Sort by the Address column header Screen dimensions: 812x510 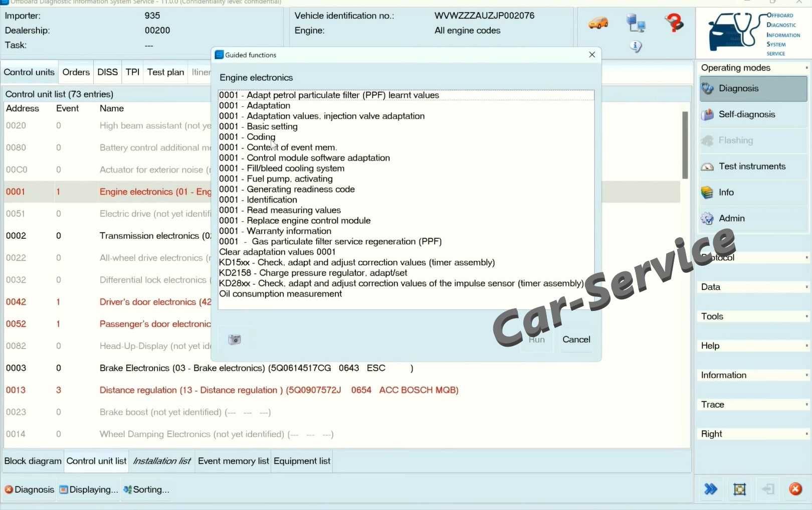pyautogui.click(x=23, y=108)
